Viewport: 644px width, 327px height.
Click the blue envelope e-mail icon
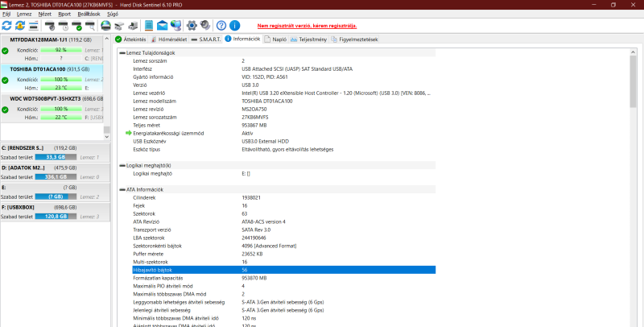tap(163, 26)
